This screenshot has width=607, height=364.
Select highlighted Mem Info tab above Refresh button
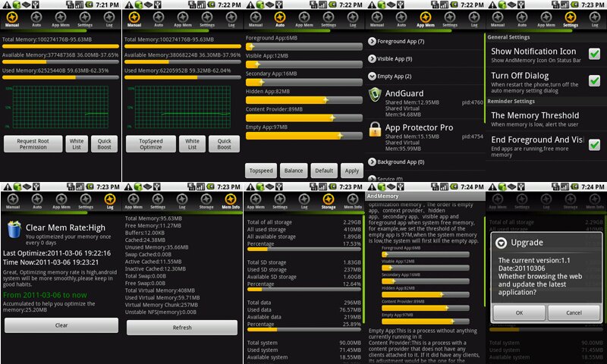pos(231,202)
